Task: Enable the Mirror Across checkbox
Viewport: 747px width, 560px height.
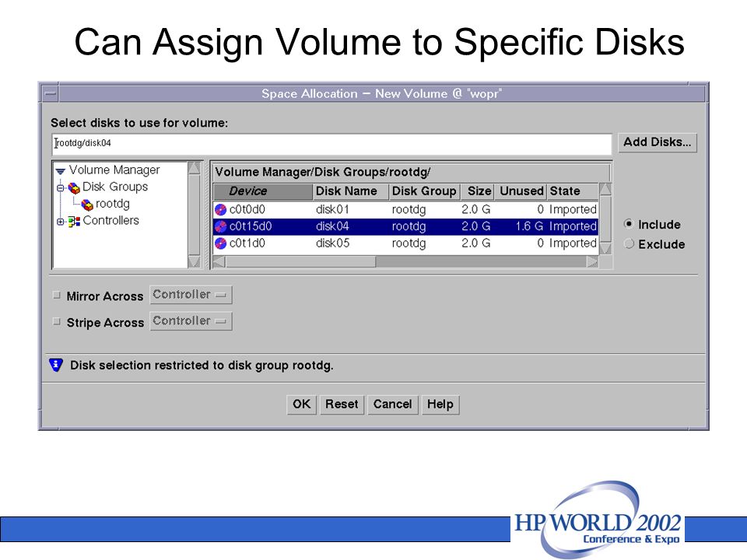Action: pos(57,296)
